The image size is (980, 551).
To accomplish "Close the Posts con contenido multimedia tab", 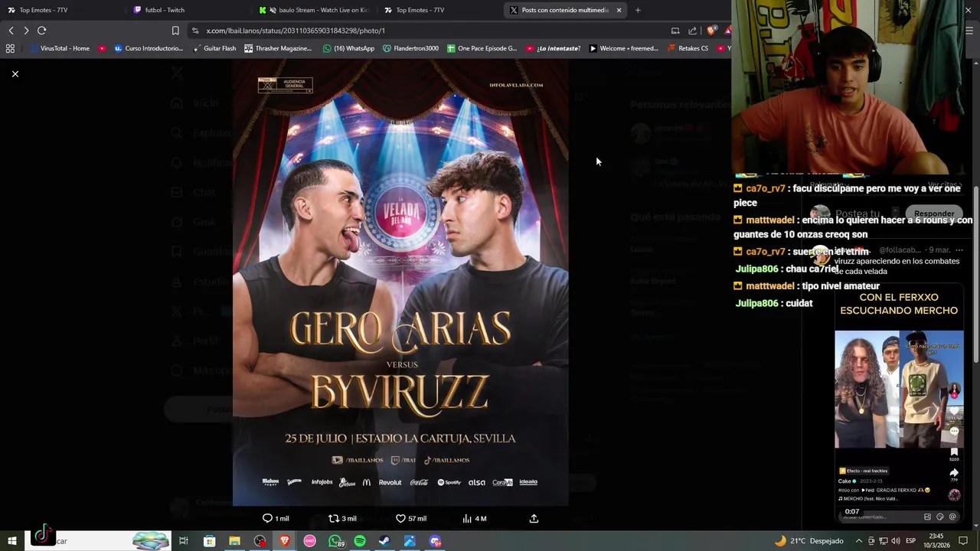I will click(619, 10).
